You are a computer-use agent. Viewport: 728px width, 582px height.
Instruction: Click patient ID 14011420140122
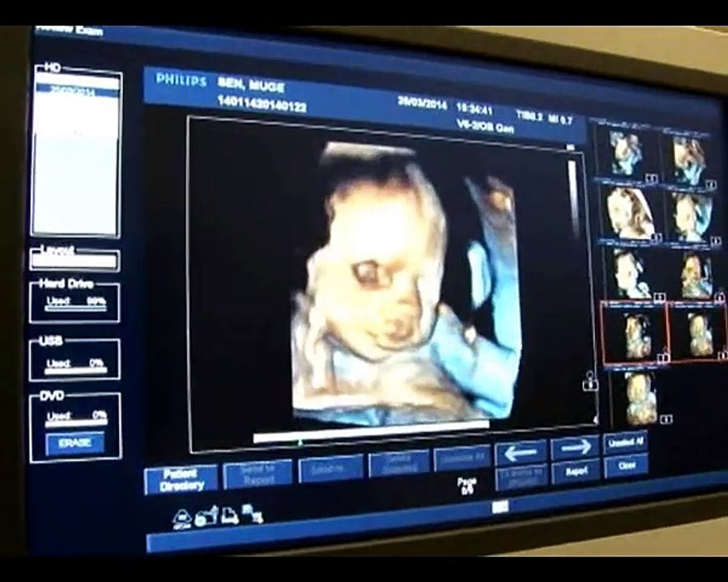click(x=262, y=103)
